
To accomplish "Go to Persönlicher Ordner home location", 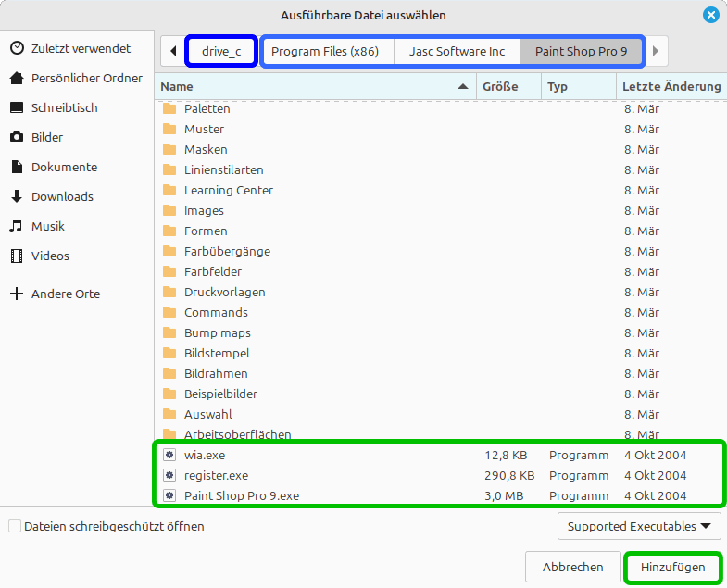I will [x=86, y=78].
